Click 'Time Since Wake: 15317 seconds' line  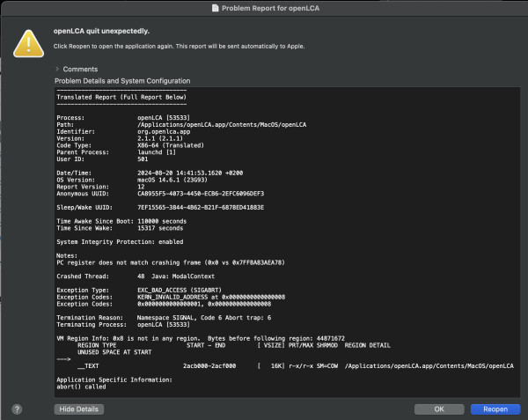pyautogui.click(x=120, y=228)
